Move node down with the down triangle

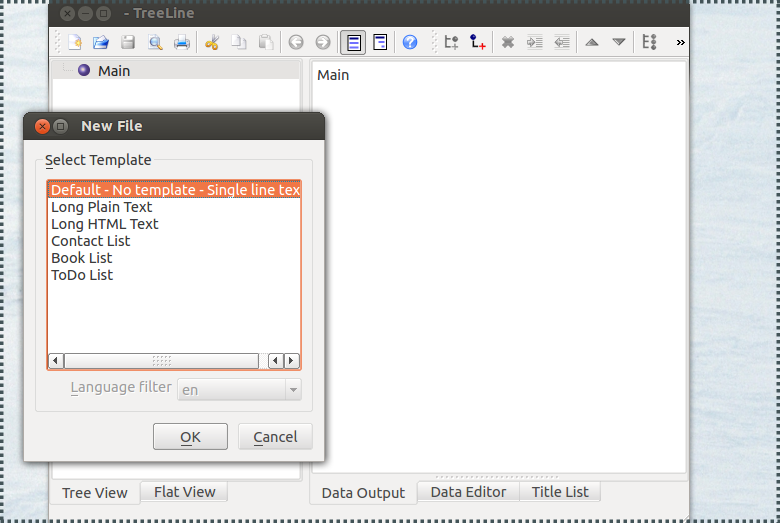click(x=619, y=42)
